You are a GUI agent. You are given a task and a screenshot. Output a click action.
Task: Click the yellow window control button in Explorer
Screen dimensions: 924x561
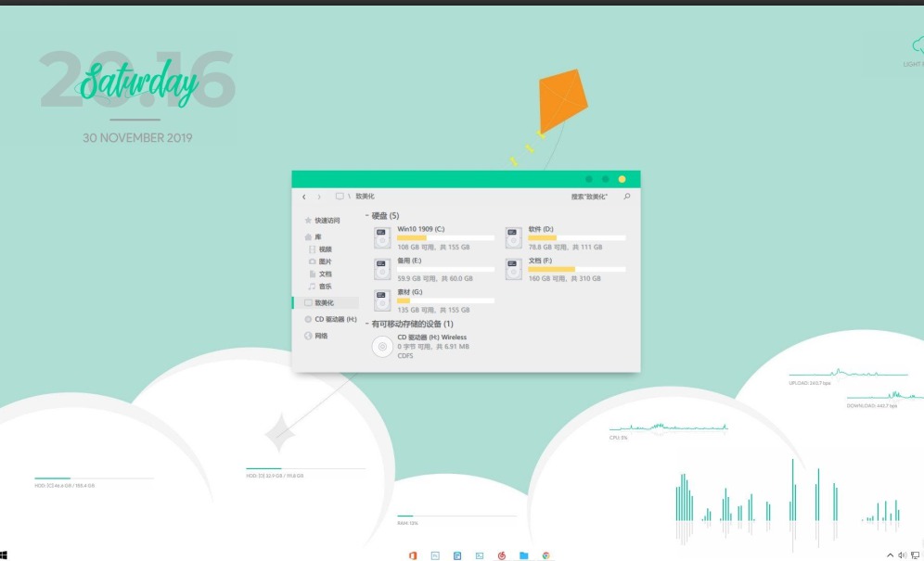point(622,179)
